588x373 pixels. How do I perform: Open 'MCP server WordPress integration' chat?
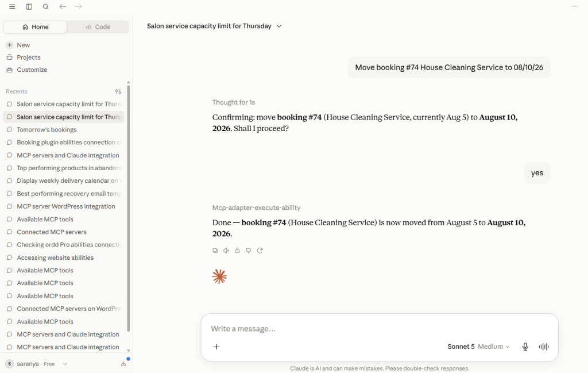coord(64,206)
